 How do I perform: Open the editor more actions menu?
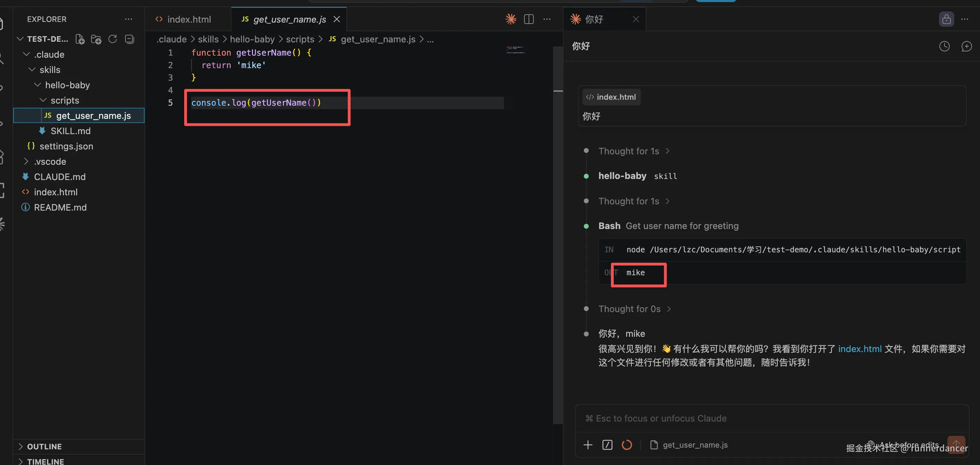(x=547, y=19)
